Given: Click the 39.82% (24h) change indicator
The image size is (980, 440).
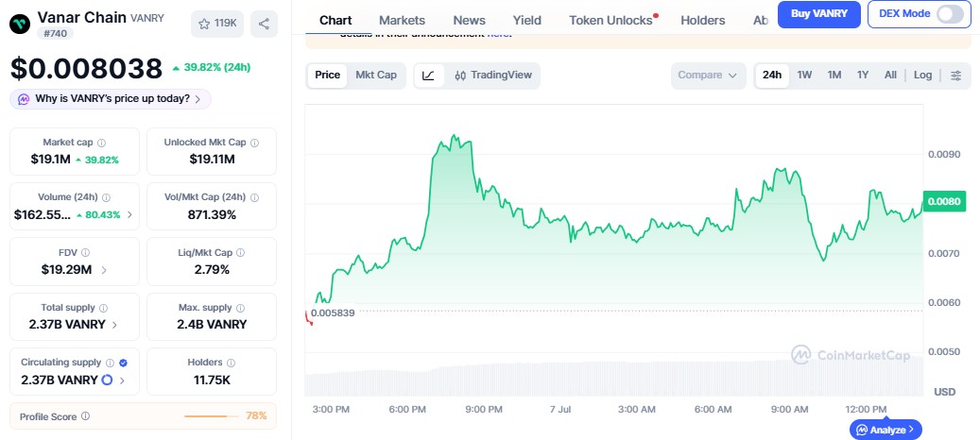Looking at the screenshot, I should tap(212, 67).
